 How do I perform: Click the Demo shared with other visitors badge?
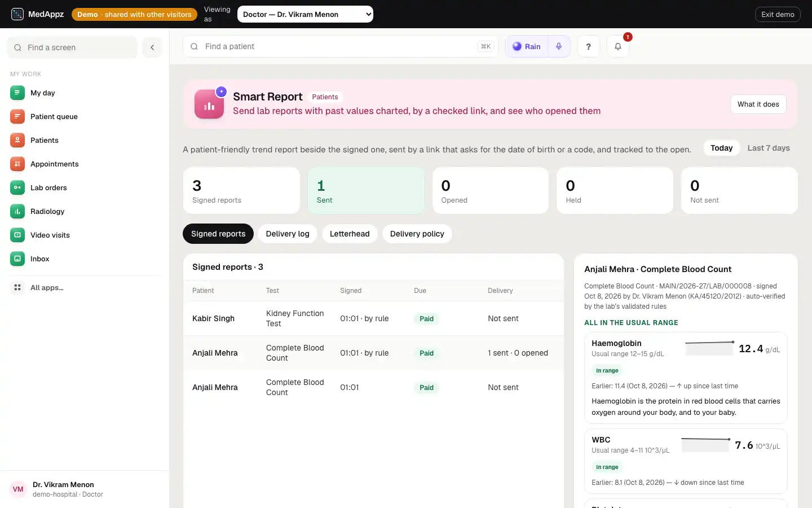(134, 14)
